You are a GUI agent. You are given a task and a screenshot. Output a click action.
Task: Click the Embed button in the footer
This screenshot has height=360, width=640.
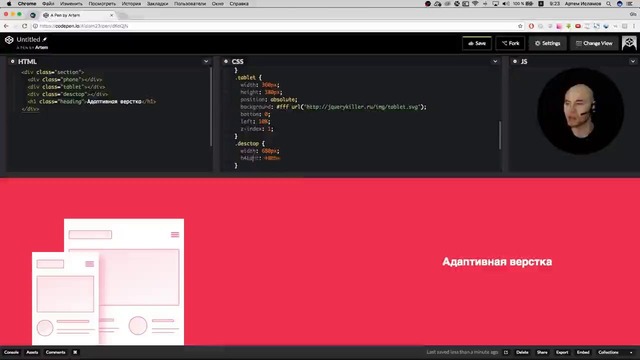pyautogui.click(x=583, y=352)
